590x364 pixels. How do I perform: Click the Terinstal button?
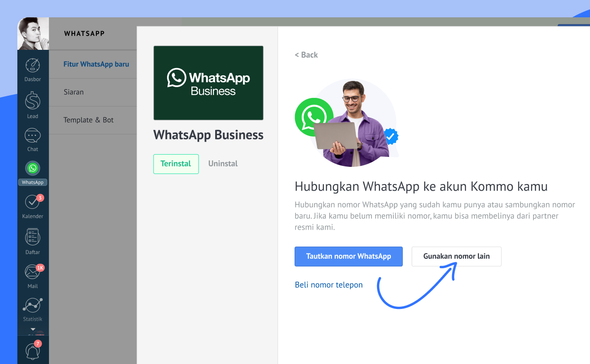click(176, 164)
